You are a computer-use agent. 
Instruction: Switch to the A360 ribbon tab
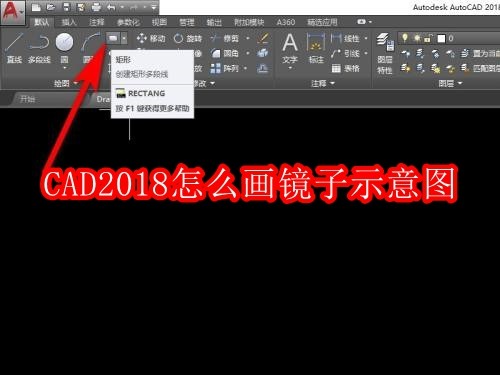(286, 22)
